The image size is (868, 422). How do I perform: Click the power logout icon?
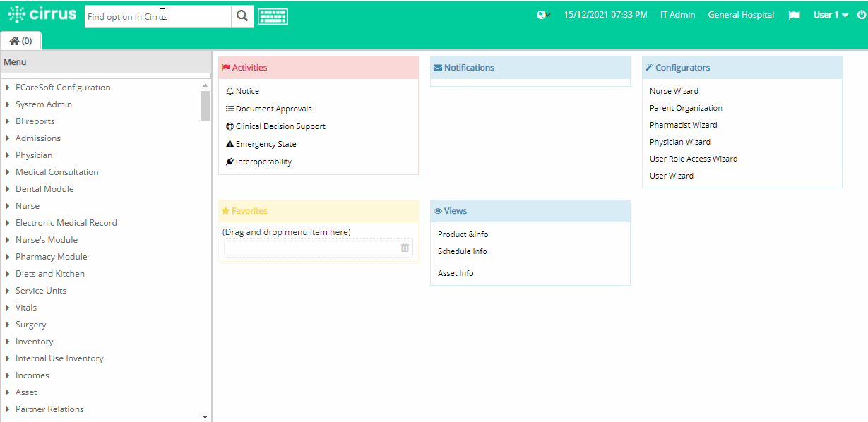click(861, 15)
